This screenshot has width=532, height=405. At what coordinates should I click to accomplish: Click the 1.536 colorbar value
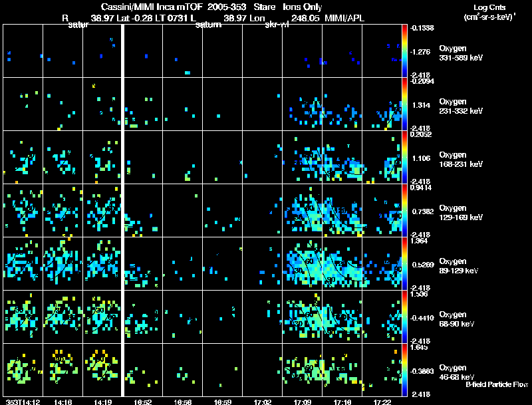pos(419,295)
